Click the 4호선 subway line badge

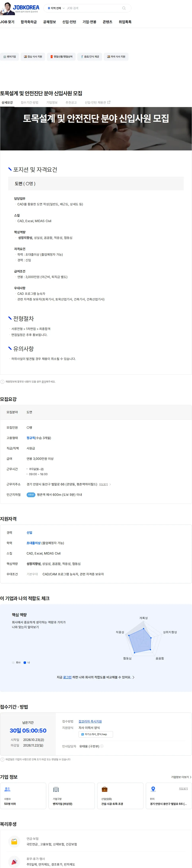click(x=31, y=495)
